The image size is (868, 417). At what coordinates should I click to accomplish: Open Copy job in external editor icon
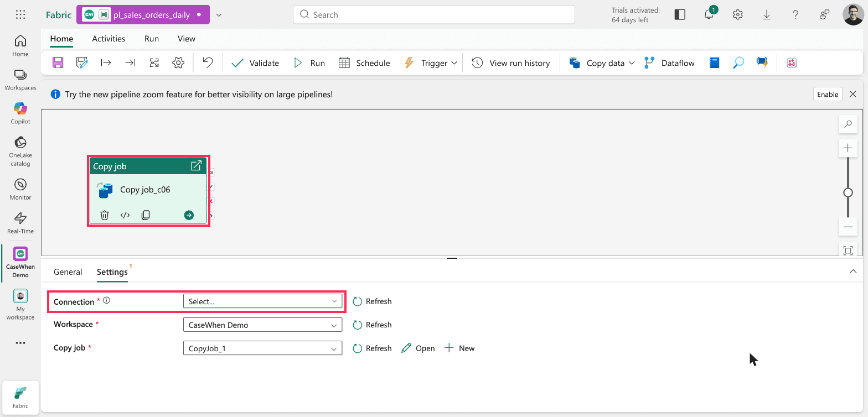click(196, 166)
